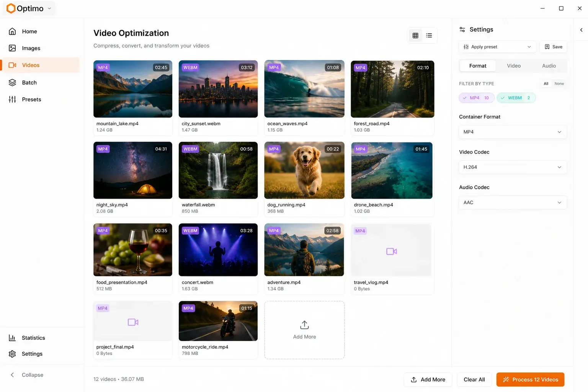Switch to the Video tab
The width and height of the screenshot is (588, 392).
tap(514, 66)
